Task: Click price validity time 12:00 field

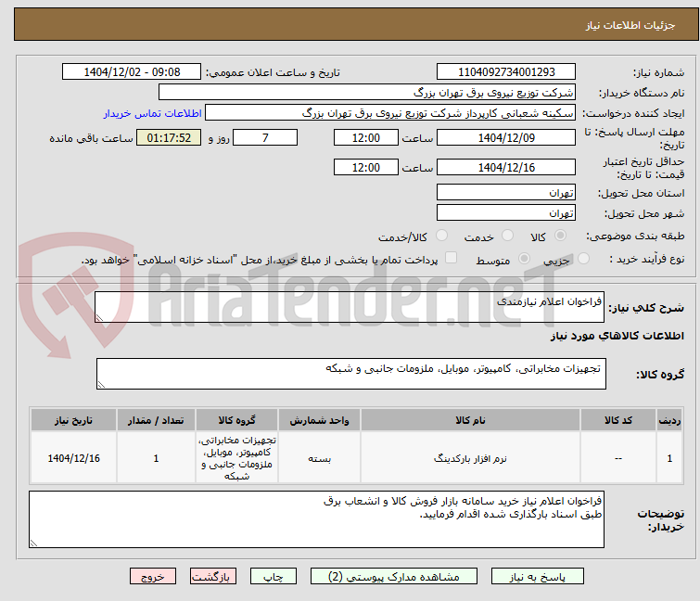Action: tap(366, 168)
